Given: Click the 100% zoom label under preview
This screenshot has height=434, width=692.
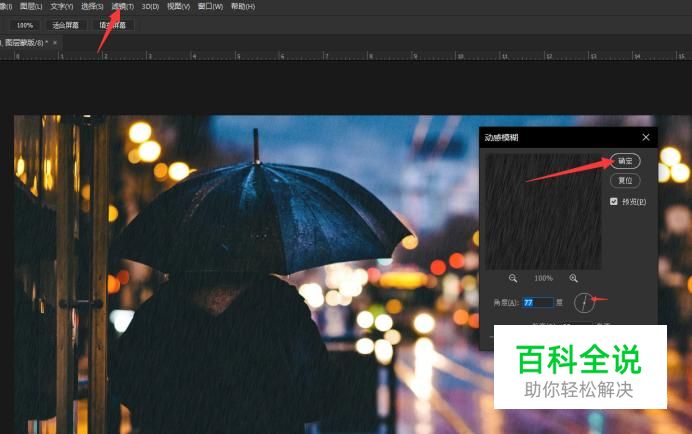Looking at the screenshot, I should tap(543, 278).
